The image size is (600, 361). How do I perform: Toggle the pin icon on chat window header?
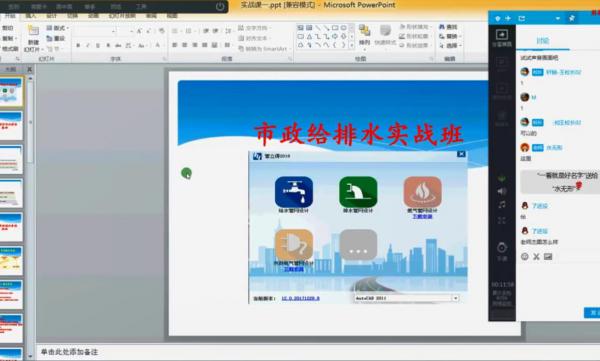click(x=572, y=18)
